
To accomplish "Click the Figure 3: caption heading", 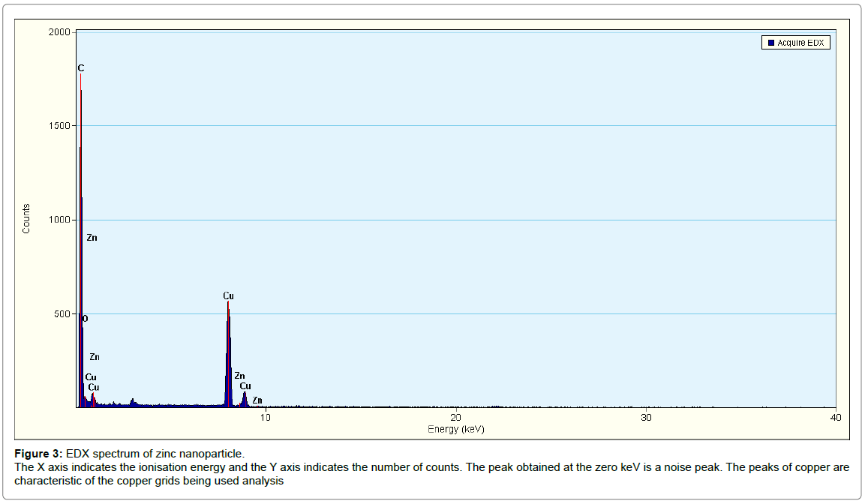I will [39, 454].
